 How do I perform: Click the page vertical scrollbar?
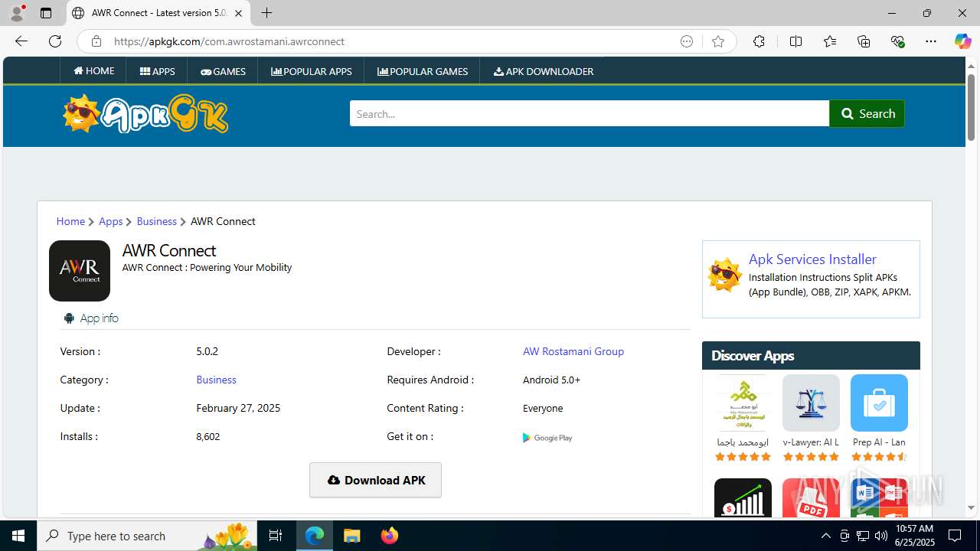coord(971,107)
